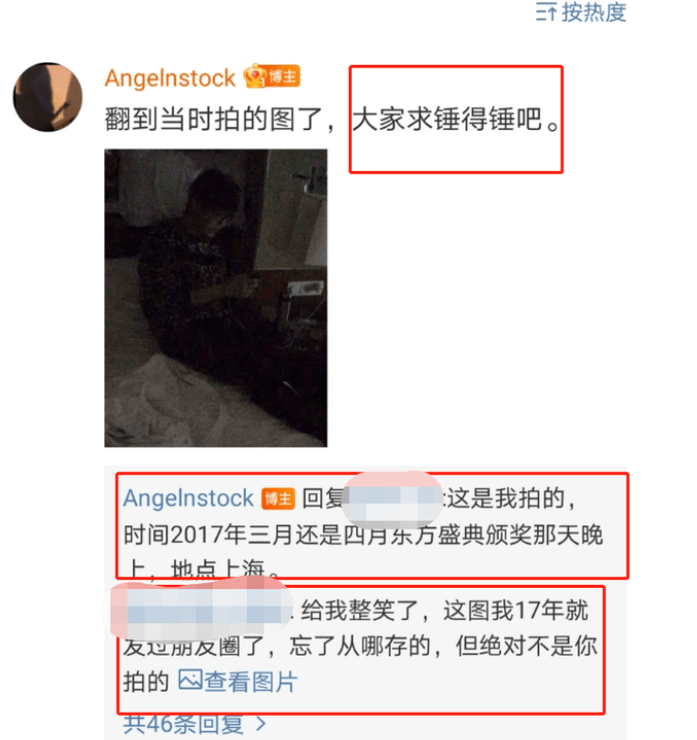Open the 查看图片 link
This screenshot has height=740, width=697.
[238, 681]
